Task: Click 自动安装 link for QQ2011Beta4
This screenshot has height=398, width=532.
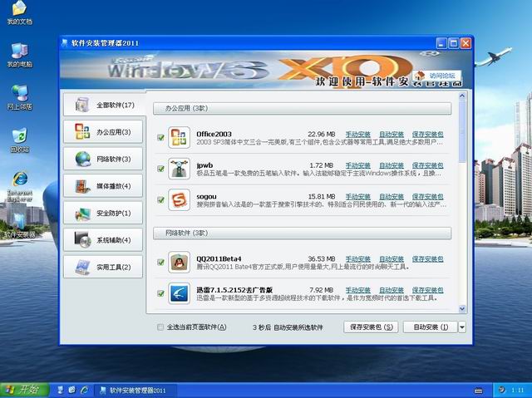Action: tap(392, 259)
